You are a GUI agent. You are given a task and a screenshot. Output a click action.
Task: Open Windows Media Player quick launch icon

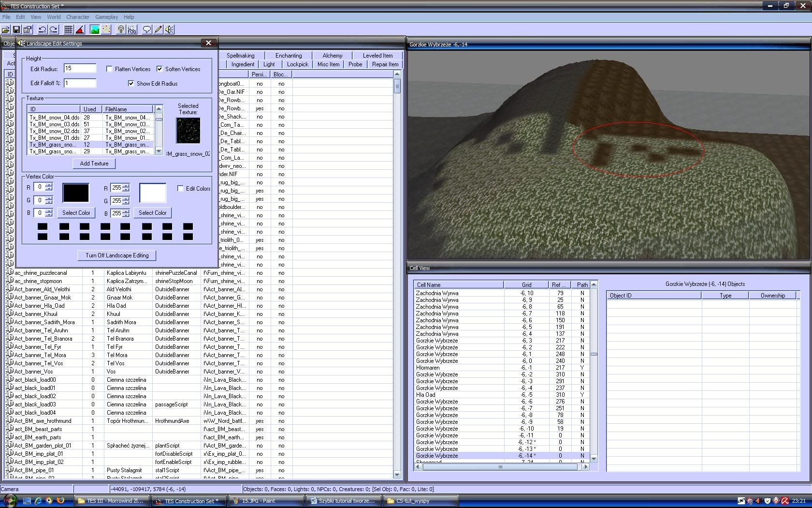coord(49,501)
